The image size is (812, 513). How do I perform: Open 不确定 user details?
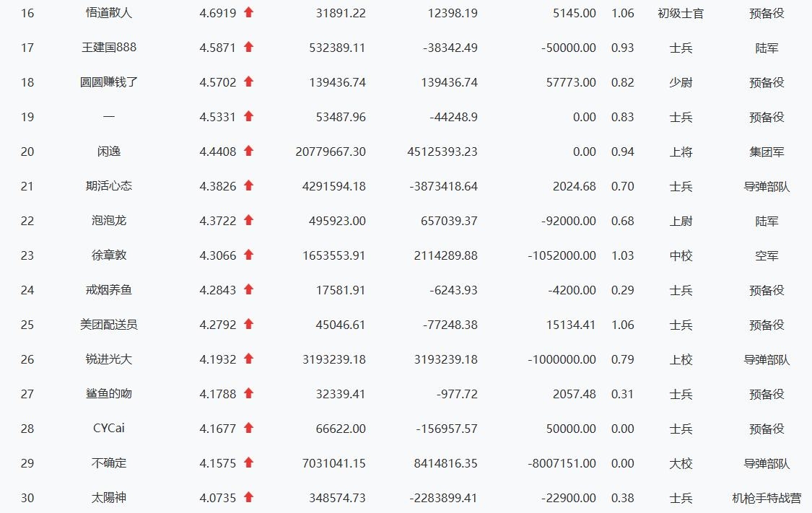pos(109,463)
